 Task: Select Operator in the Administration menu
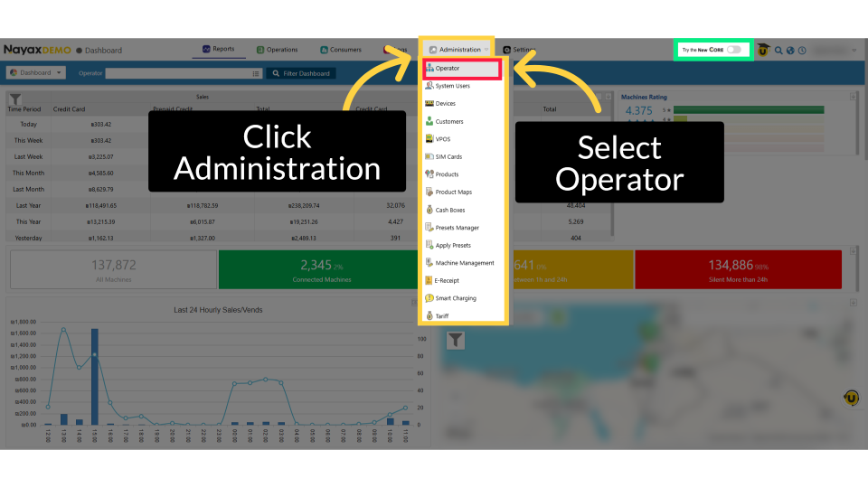pyautogui.click(x=462, y=69)
